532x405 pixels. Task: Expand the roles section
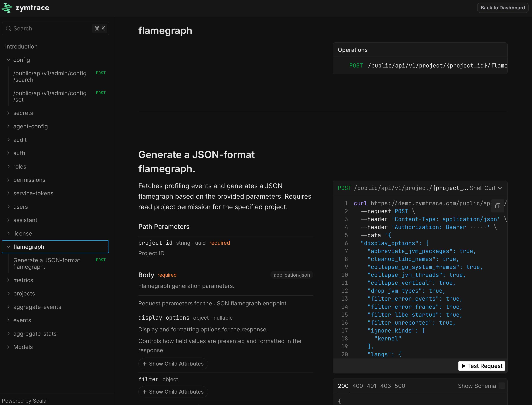(x=8, y=167)
